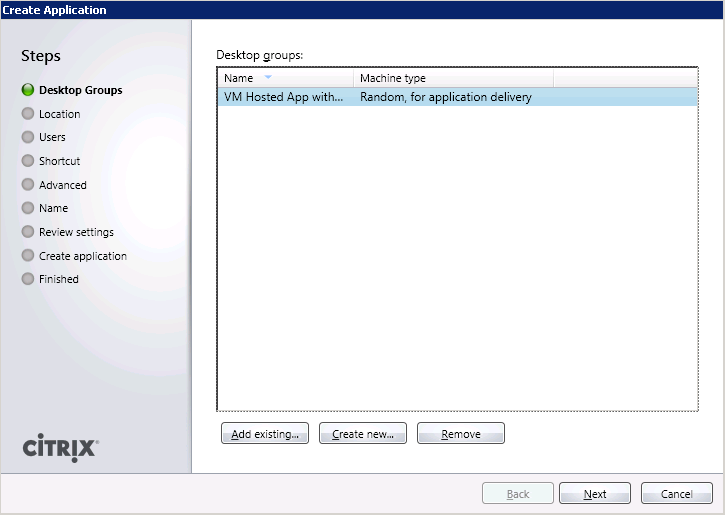Go to the Review settings step

76,232
